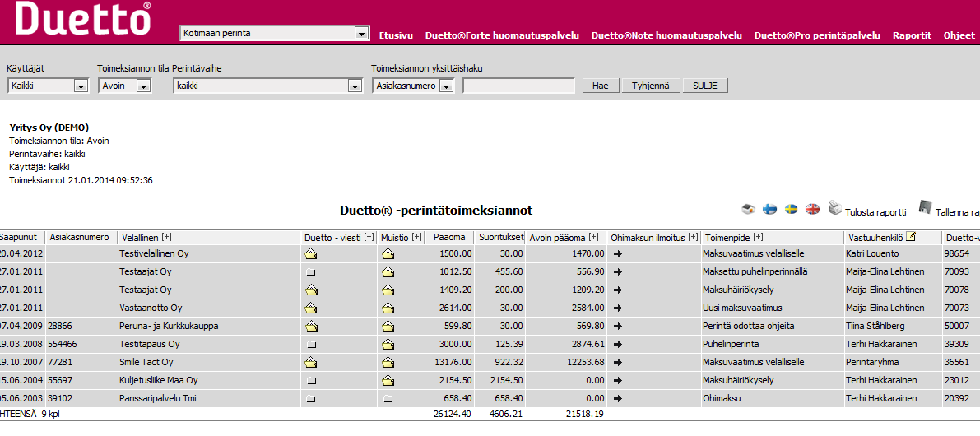Click Maksettu puhelinperinnällä action text
This screenshot has height=436, width=980.
pos(756,272)
